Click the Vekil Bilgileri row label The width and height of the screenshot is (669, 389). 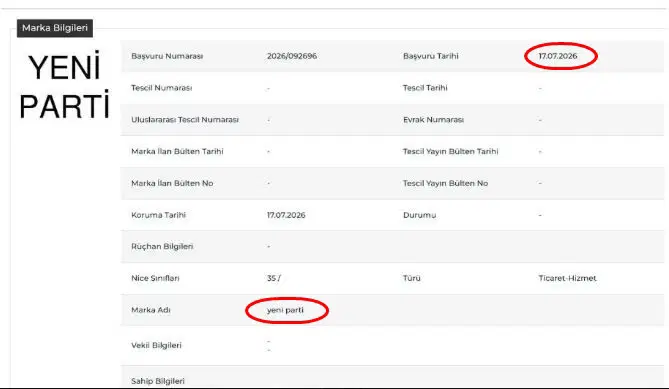(x=156, y=345)
